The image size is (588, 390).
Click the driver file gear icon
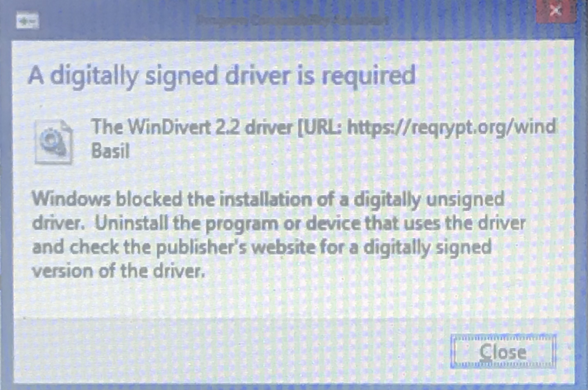[53, 142]
